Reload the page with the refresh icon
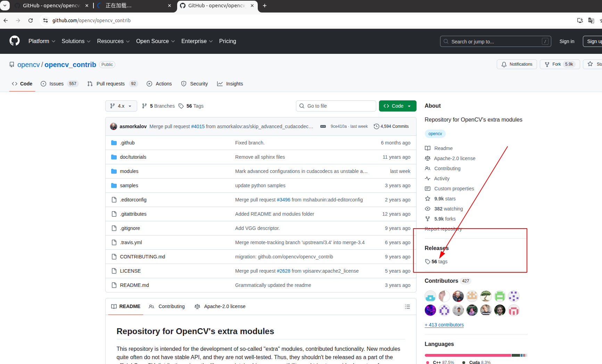The height and width of the screenshot is (364, 602). click(31, 20)
